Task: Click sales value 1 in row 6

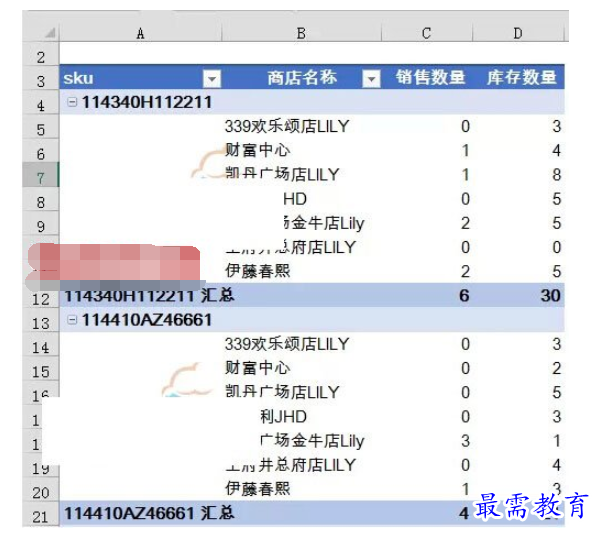Action: (x=465, y=150)
